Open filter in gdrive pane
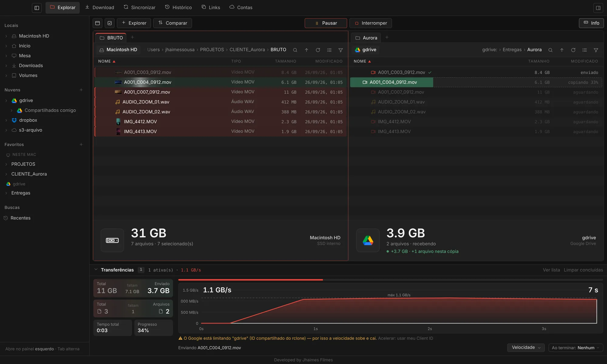 (x=596, y=50)
